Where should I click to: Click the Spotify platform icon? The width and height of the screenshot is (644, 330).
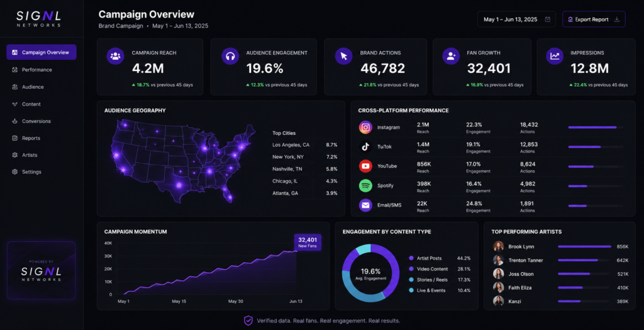pyautogui.click(x=365, y=186)
